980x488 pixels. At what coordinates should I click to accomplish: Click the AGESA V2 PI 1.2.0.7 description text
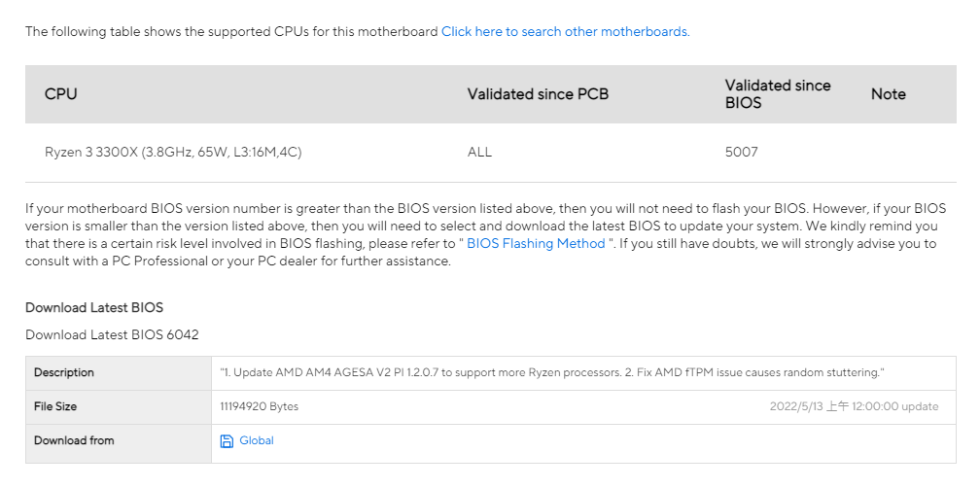(552, 372)
